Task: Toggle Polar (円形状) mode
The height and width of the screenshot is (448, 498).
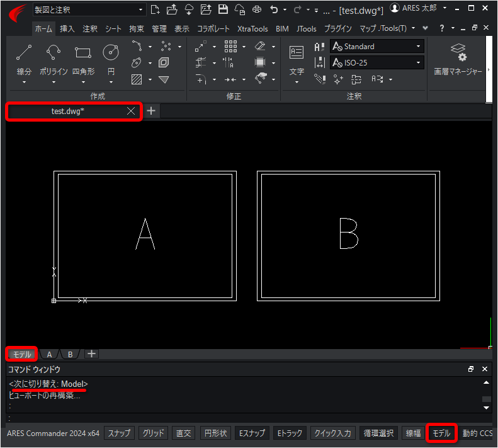Action: [216, 434]
